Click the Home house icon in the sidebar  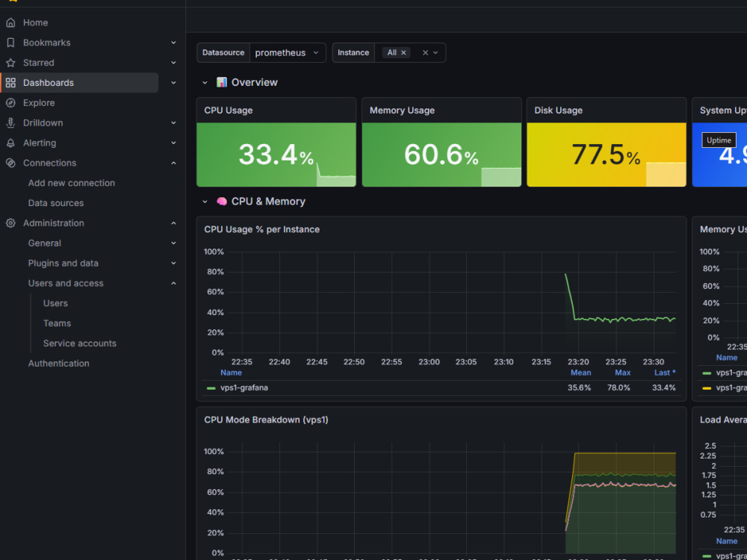pos(10,22)
